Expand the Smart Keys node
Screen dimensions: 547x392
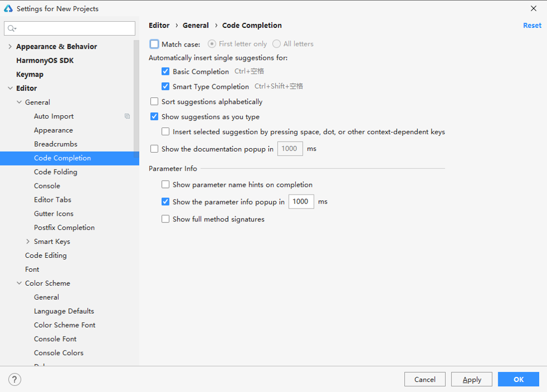point(28,242)
